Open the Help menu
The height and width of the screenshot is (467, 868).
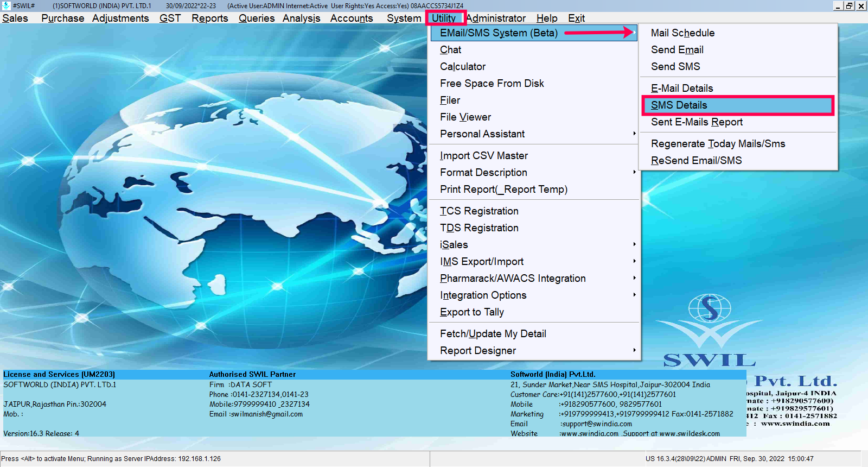click(x=547, y=18)
